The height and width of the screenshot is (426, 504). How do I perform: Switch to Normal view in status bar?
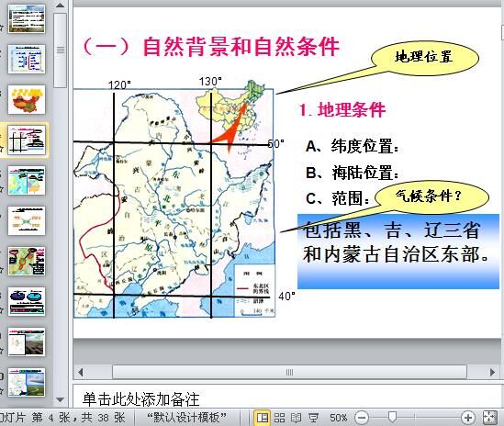point(263,418)
